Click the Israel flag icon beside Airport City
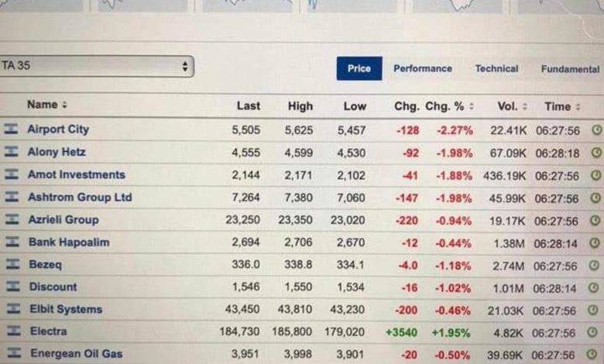Screen dimensions: 604x364 tap(11, 130)
